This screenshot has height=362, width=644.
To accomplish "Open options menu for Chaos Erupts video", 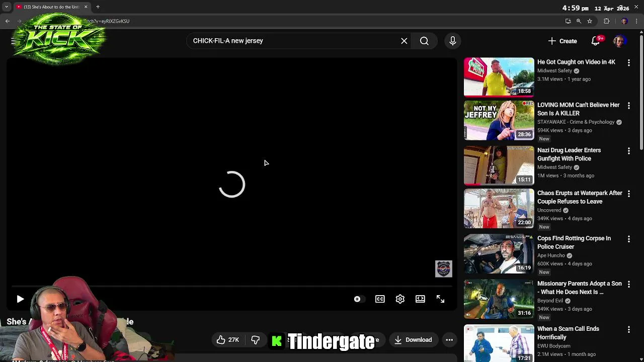I will coord(628,194).
